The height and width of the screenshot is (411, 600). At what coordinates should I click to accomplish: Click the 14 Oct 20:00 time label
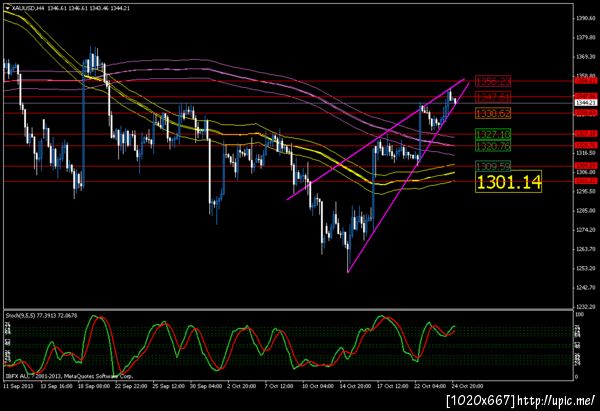pyautogui.click(x=355, y=386)
